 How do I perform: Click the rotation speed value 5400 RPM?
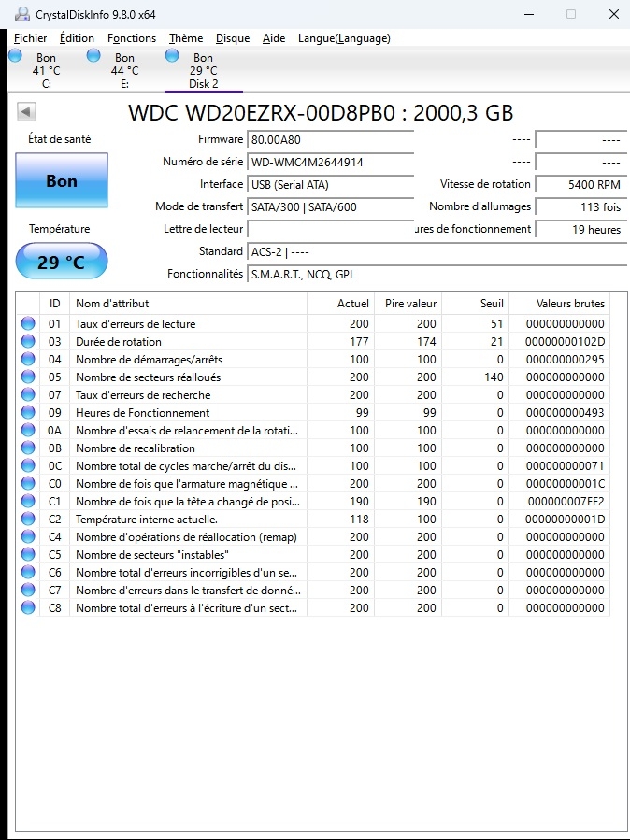(x=580, y=185)
